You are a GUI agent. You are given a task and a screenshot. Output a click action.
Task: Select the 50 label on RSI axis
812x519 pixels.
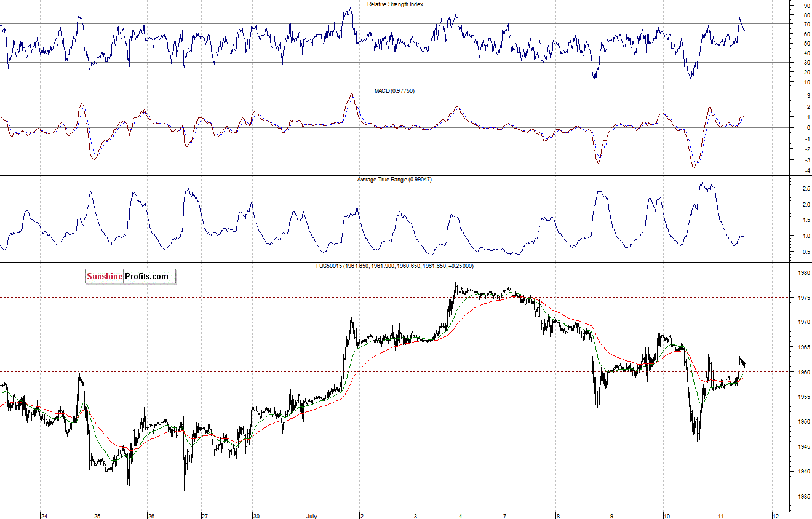[x=806, y=43]
